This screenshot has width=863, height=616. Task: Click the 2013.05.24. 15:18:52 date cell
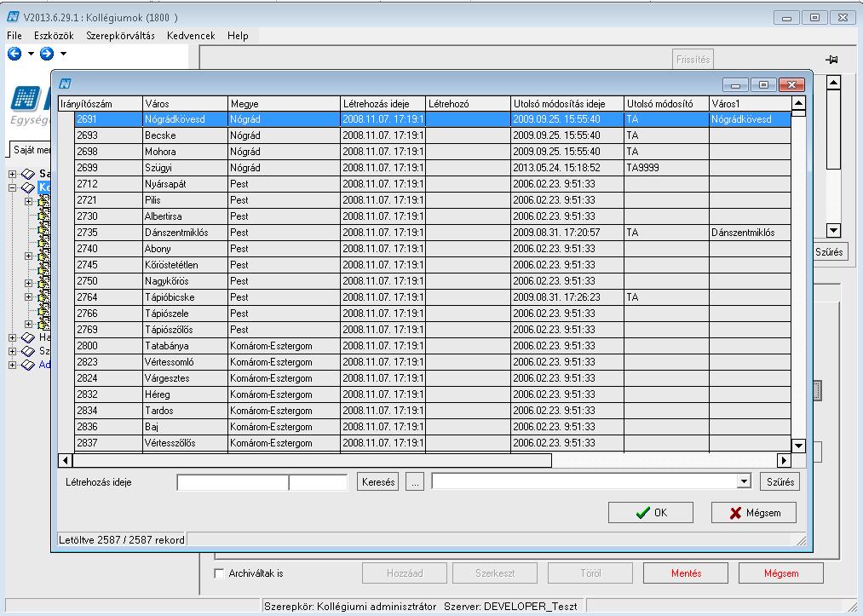click(x=567, y=168)
